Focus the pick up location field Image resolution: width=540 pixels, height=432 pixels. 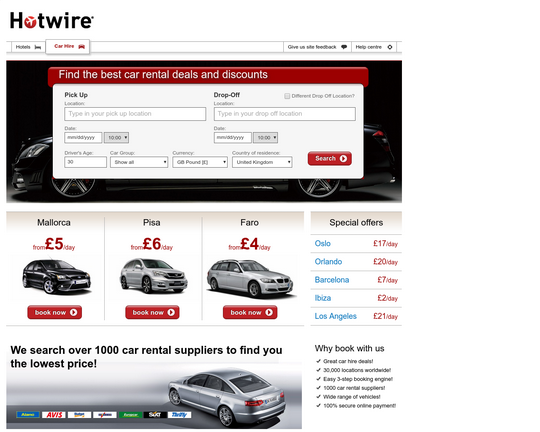[135, 114]
